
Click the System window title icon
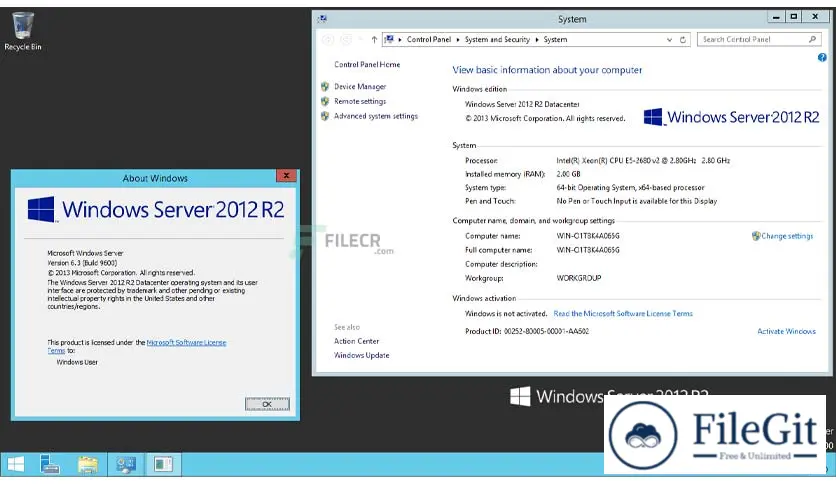coord(322,19)
